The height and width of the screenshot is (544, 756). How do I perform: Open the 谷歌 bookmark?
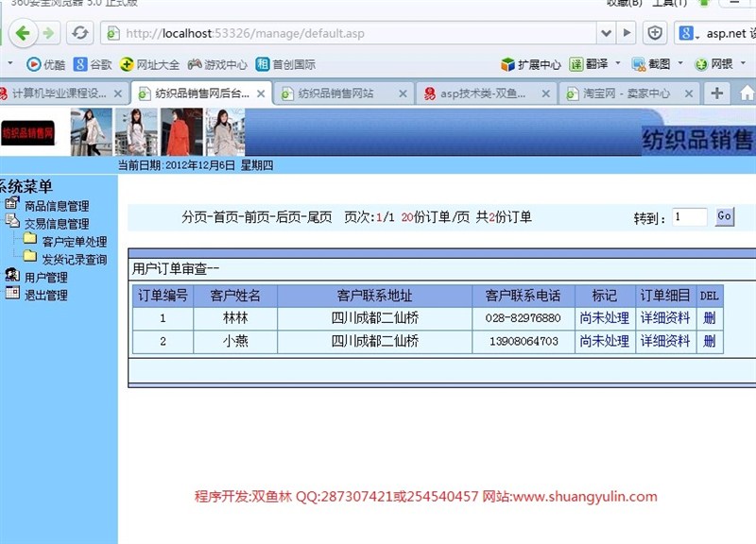coord(93,64)
